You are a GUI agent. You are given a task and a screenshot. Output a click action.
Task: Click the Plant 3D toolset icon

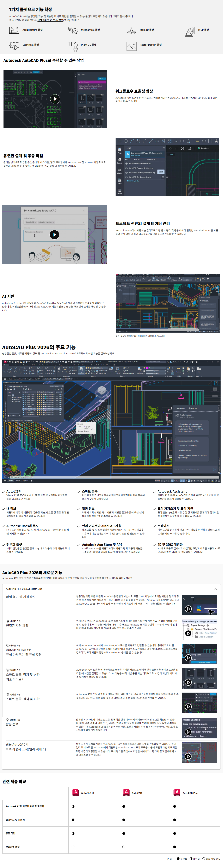pyautogui.click(x=73, y=45)
